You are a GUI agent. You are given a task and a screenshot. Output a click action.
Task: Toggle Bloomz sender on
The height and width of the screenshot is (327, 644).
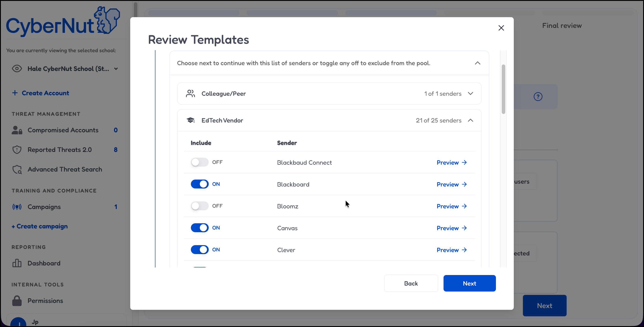coord(200,206)
